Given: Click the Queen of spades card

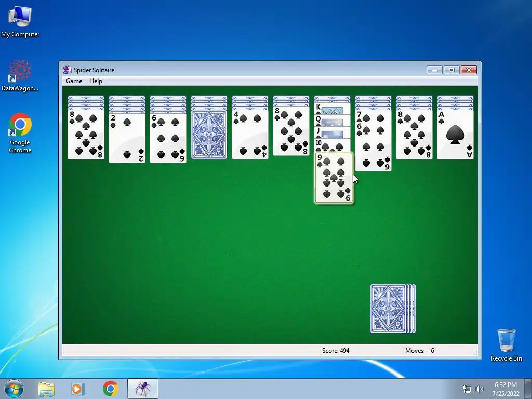Looking at the screenshot, I should coord(332,121).
